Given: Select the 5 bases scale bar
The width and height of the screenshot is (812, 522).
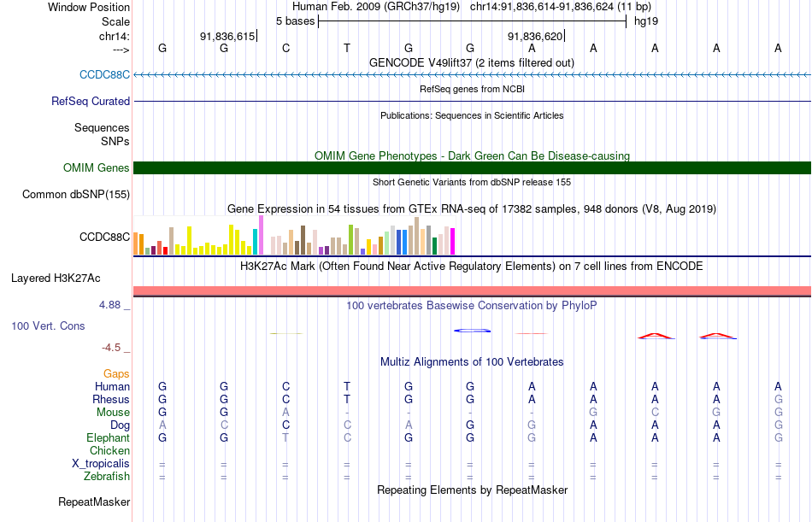Looking at the screenshot, I should click(473, 21).
